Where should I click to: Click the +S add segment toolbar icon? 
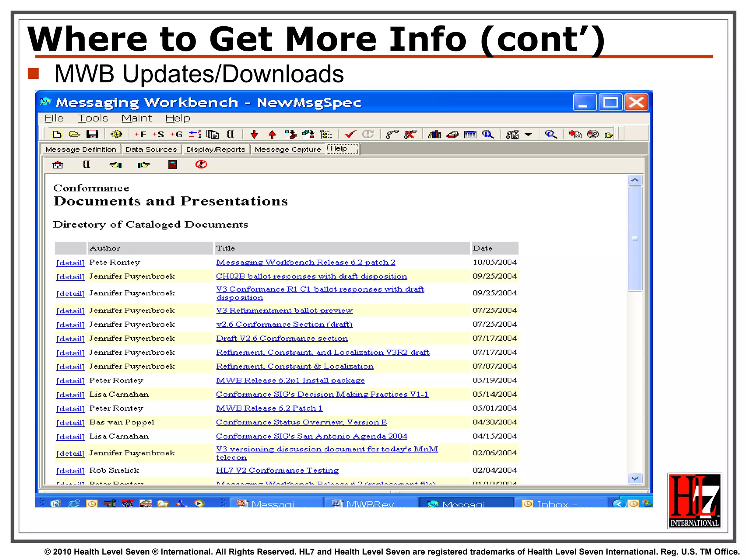click(x=158, y=135)
